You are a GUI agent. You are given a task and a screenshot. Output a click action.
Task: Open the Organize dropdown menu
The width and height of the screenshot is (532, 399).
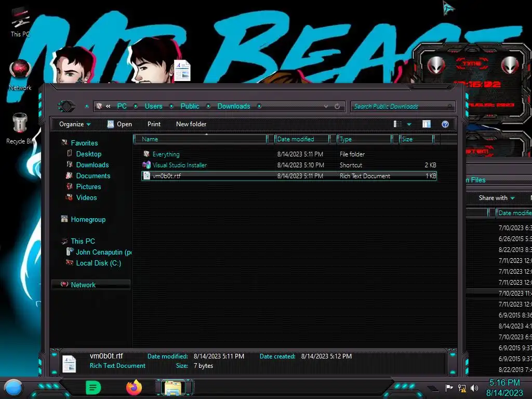pyautogui.click(x=75, y=124)
